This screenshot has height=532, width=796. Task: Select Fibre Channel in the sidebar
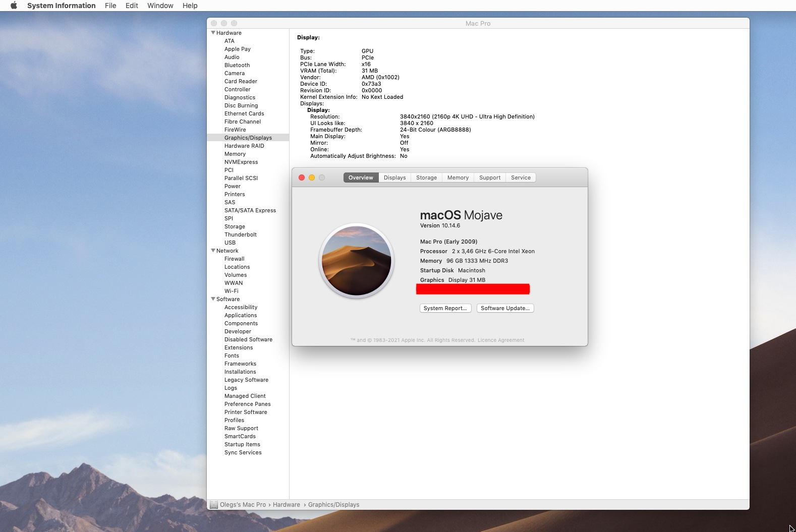pos(243,122)
